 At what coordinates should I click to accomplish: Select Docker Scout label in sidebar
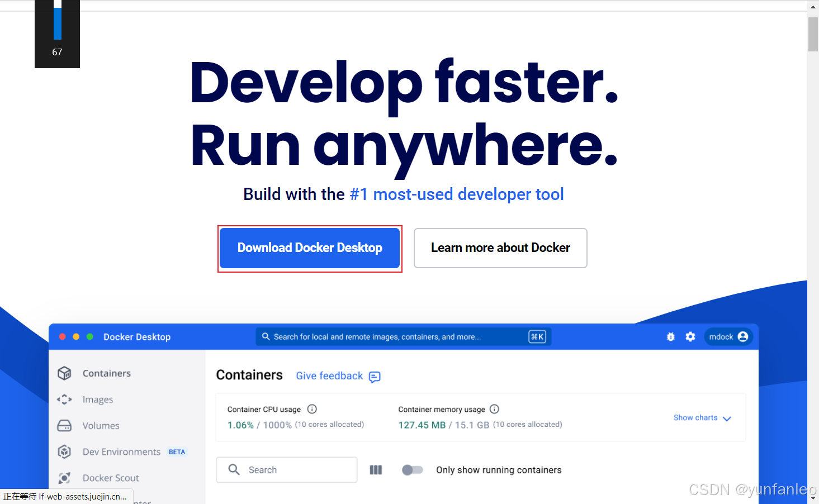point(111,478)
